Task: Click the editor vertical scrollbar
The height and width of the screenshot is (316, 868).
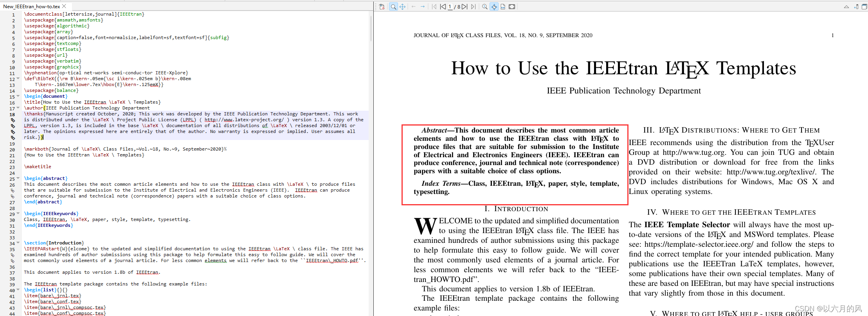Action: (x=371, y=28)
